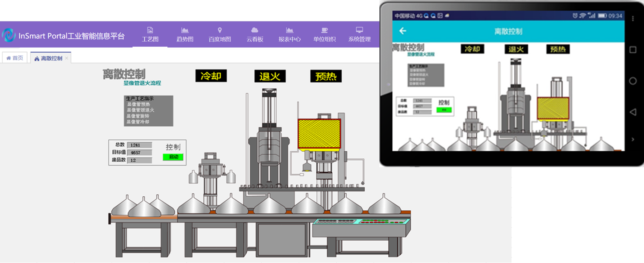The image size is (644, 263).
Task: Open the 云看板 navigation item
Action: pos(255,35)
